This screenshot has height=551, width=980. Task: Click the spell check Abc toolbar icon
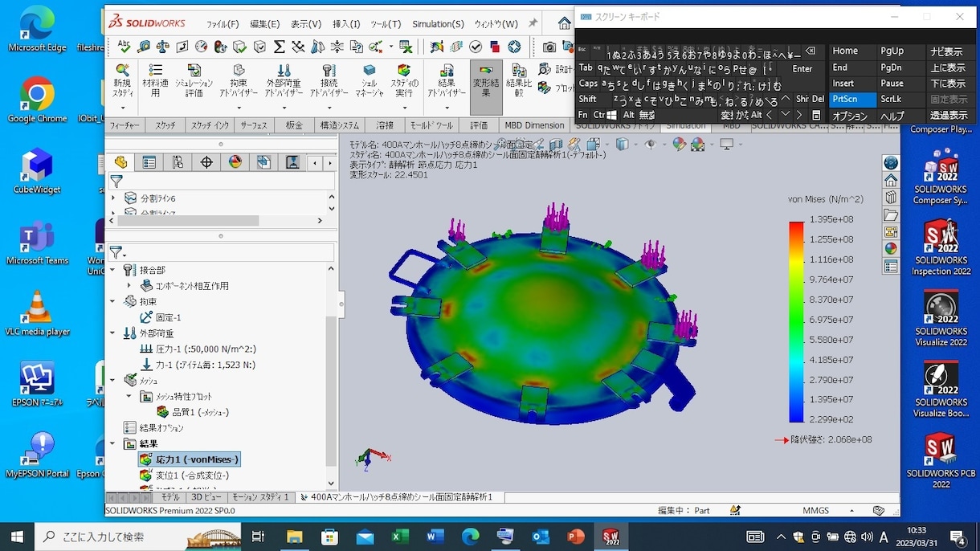[124, 46]
